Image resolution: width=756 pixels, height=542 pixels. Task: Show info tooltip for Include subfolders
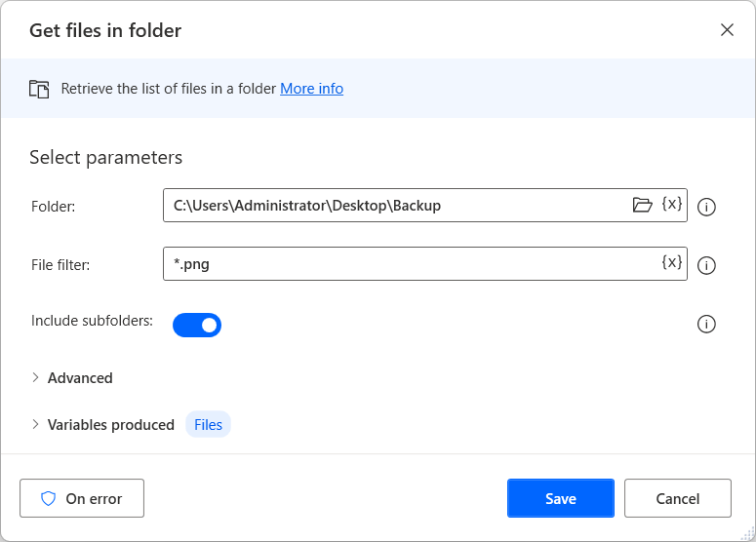click(x=706, y=324)
